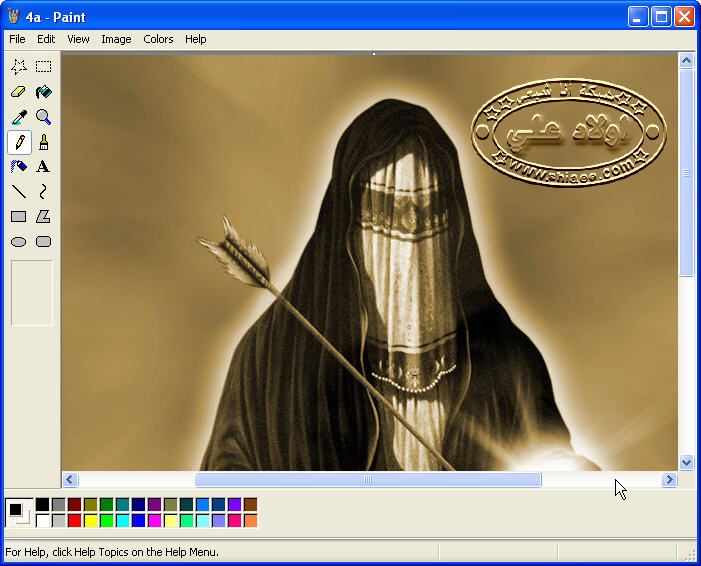Click the horizontal scrollbar right arrow
The image size is (701, 566).
[x=669, y=480]
